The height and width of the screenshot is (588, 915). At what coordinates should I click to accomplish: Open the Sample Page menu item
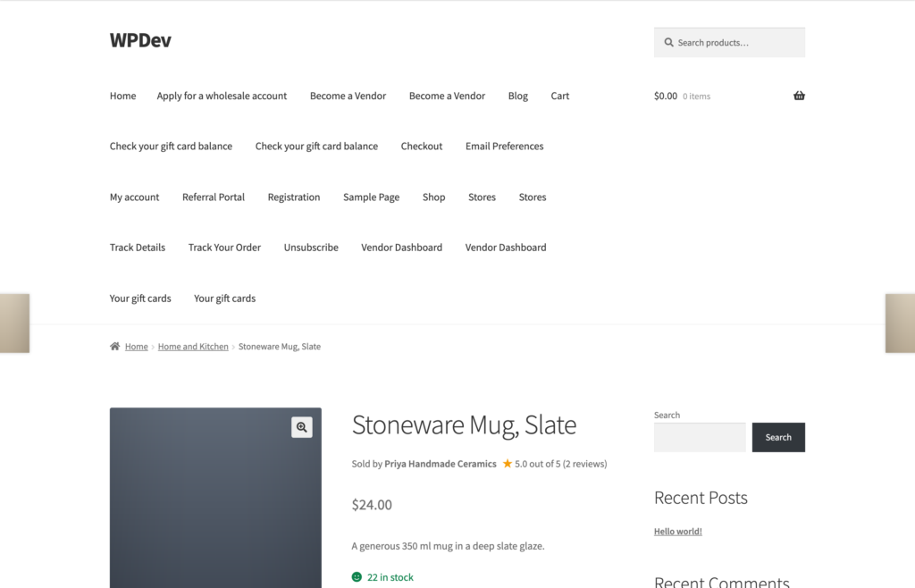pos(371,197)
